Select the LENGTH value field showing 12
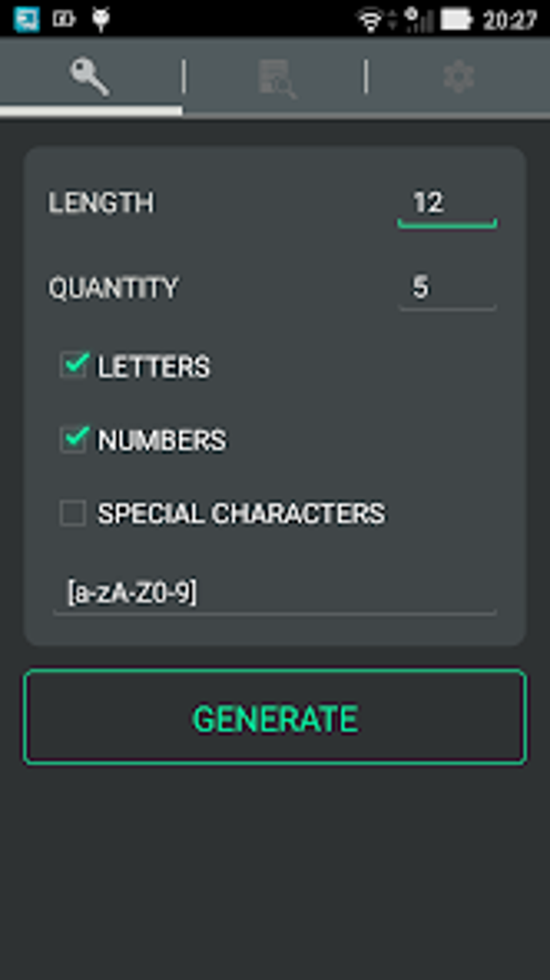Viewport: 550px width, 980px height. pos(446,204)
